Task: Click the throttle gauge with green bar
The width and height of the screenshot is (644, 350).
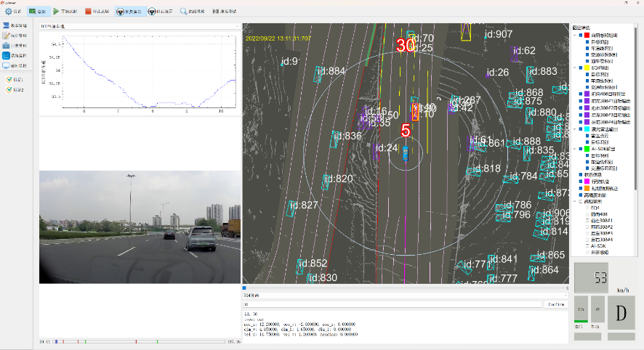Action: tap(581, 309)
